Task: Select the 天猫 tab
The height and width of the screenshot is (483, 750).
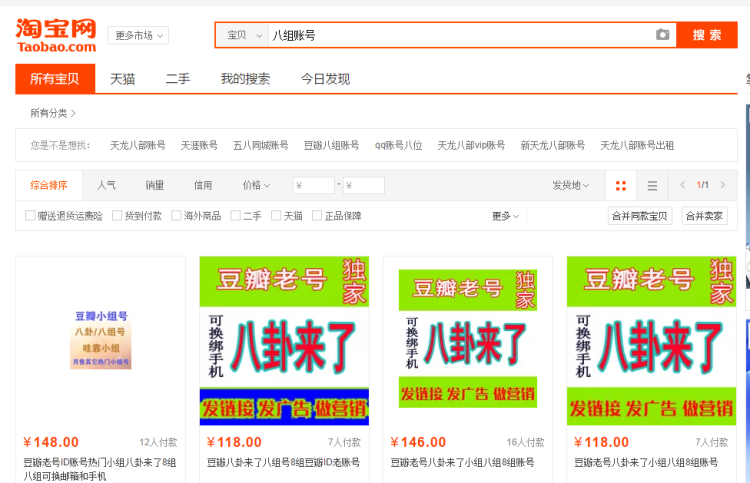Action: click(x=122, y=79)
